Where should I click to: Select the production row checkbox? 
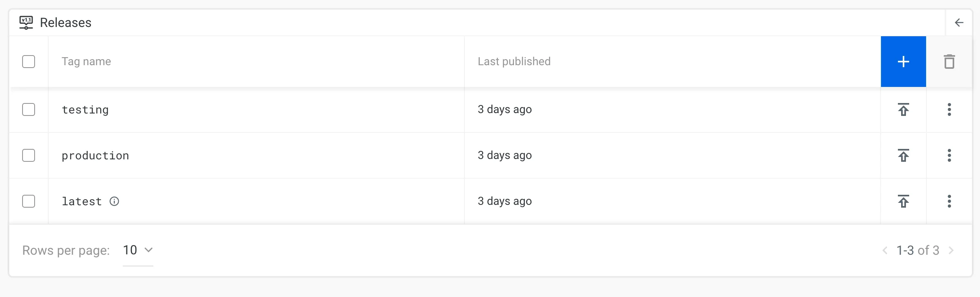pyautogui.click(x=29, y=155)
